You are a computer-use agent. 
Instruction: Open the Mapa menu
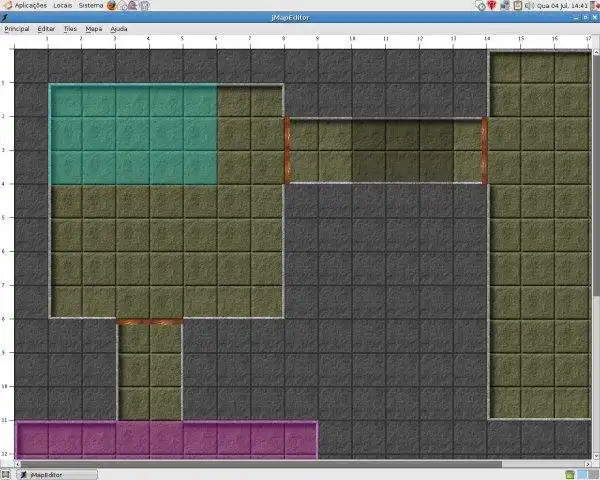point(94,29)
